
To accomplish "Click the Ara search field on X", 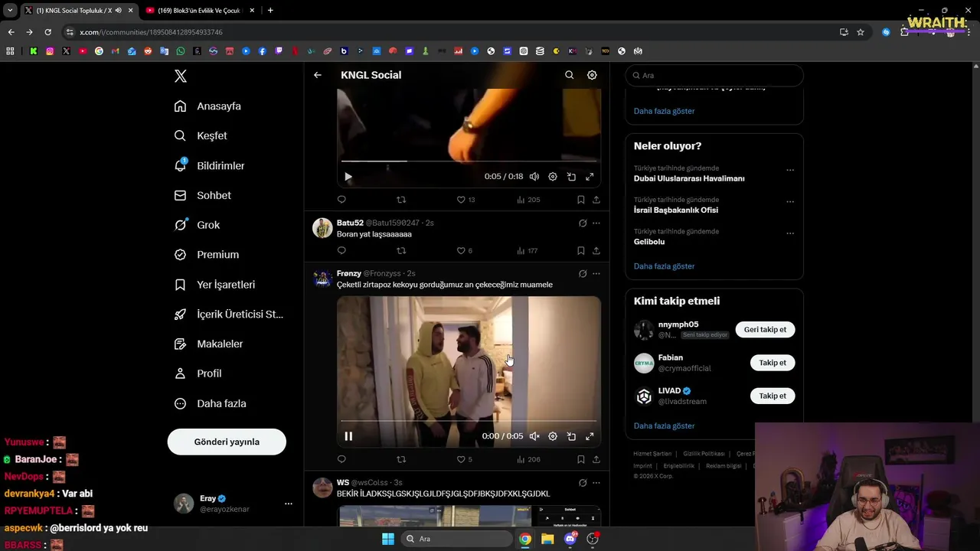I will 714,76.
